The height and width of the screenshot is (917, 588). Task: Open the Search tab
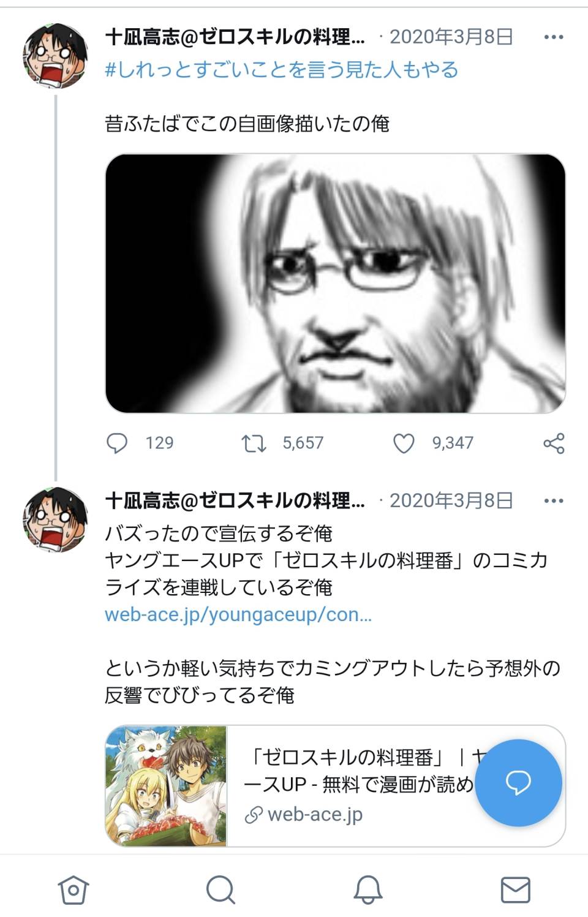221,889
